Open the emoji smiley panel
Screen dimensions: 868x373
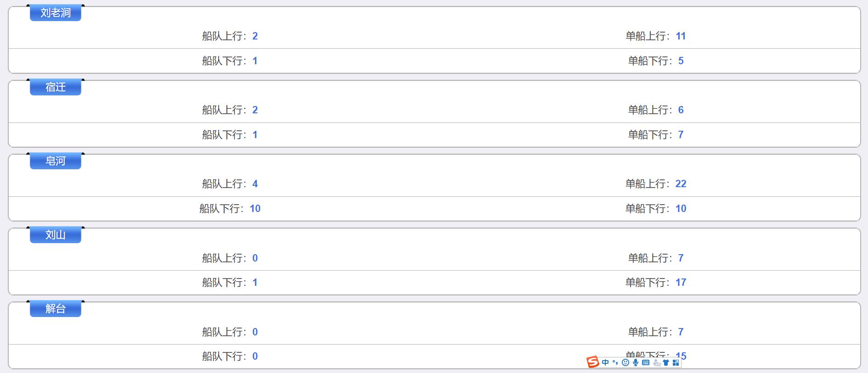click(x=626, y=362)
